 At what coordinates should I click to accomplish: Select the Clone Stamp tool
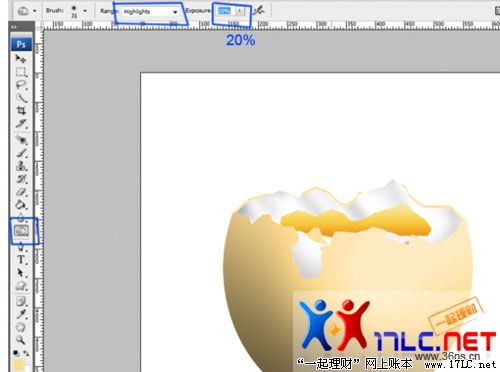tap(21, 166)
